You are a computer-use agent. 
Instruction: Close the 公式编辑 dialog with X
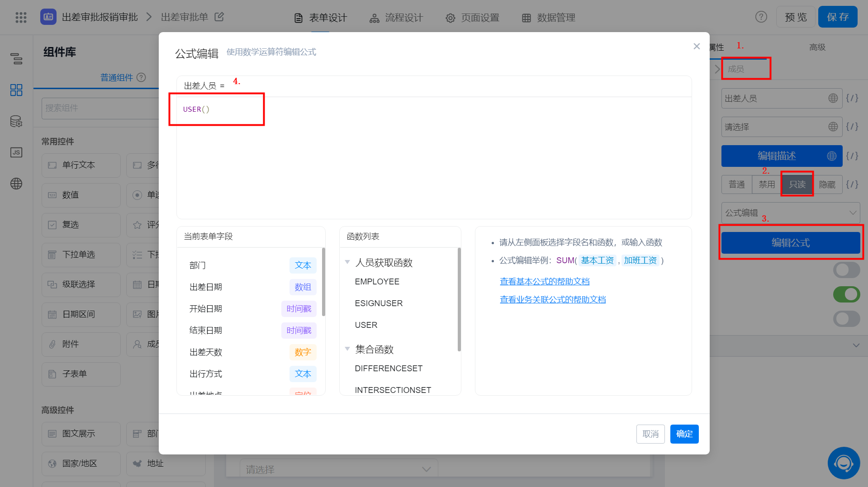[x=697, y=46]
